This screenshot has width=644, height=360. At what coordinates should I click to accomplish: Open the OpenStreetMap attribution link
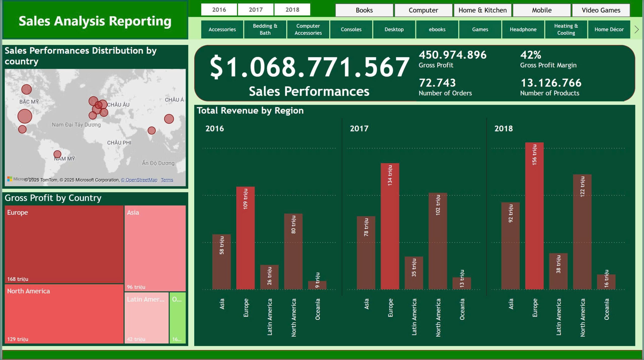click(140, 180)
